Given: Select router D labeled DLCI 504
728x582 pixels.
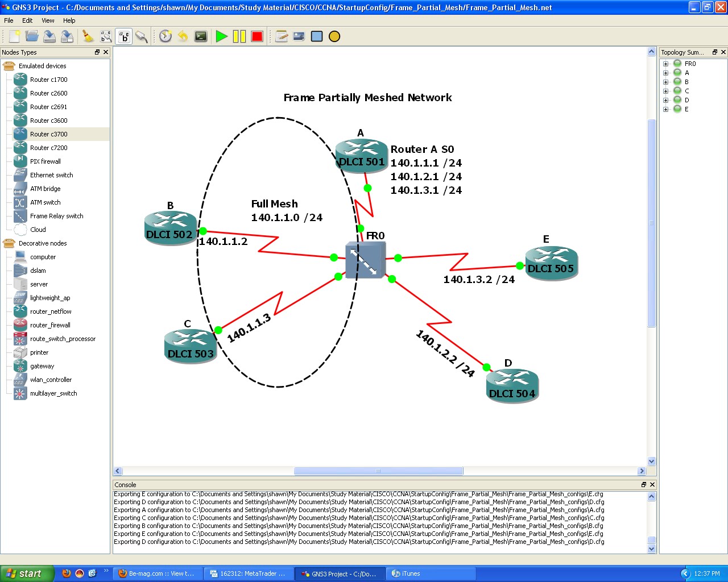Looking at the screenshot, I should coord(512,386).
